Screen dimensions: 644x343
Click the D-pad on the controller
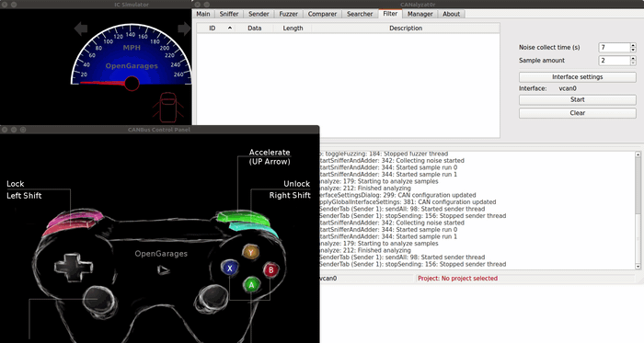point(74,268)
